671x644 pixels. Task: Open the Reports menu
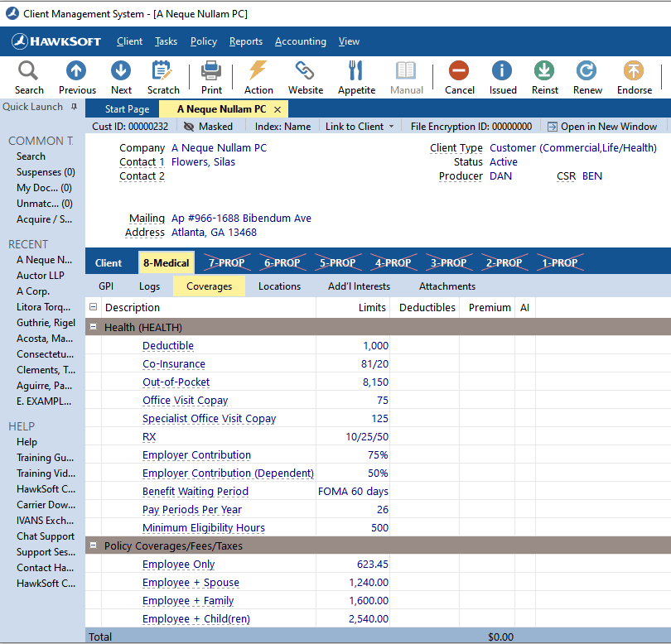246,41
